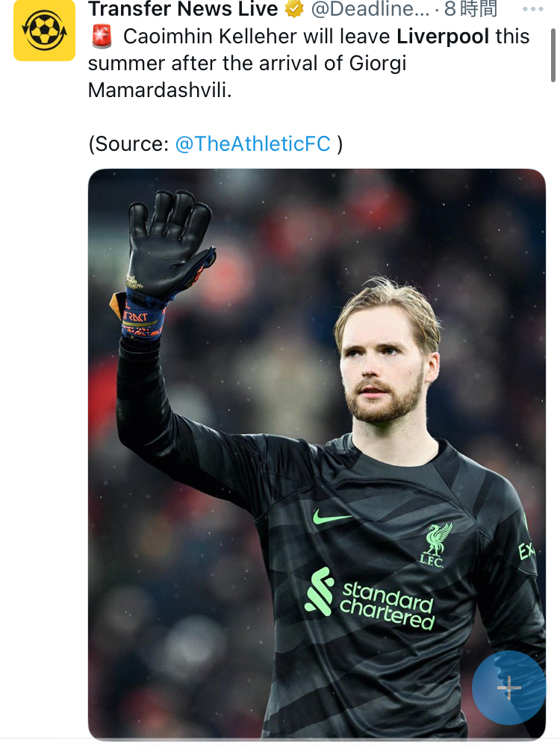This screenshot has width=560, height=746.
Task: Click the scrollbar on the right edge
Action: 553,45
